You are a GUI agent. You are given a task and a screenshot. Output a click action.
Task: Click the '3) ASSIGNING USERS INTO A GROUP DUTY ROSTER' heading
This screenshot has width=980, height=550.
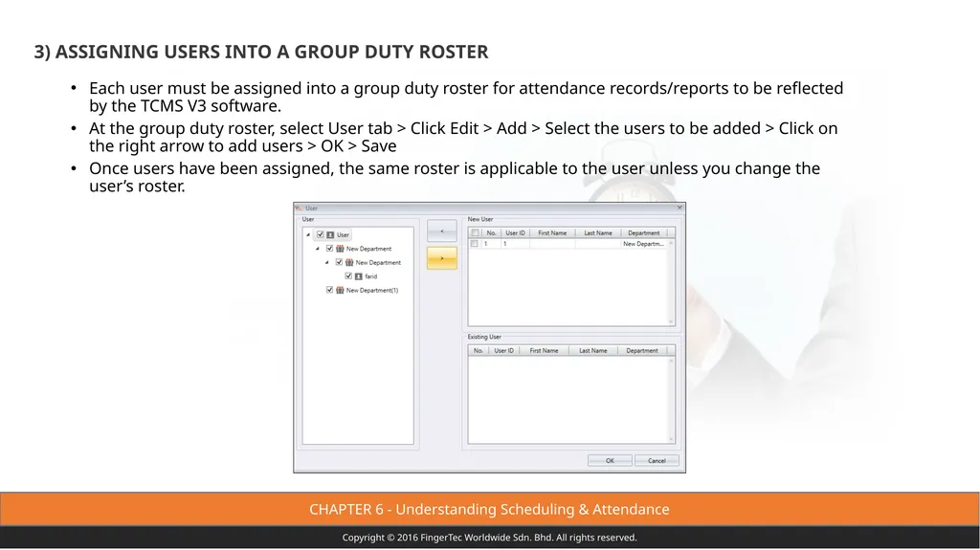coord(261,52)
